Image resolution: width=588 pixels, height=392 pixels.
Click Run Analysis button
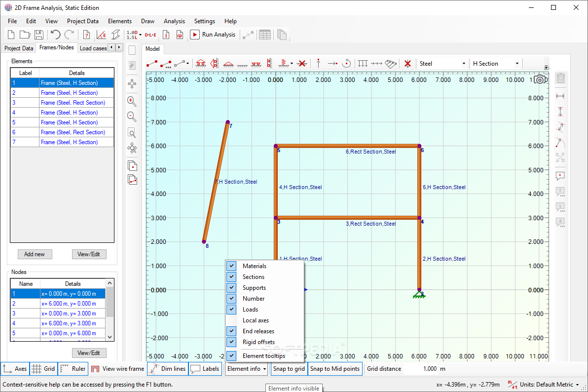click(213, 35)
